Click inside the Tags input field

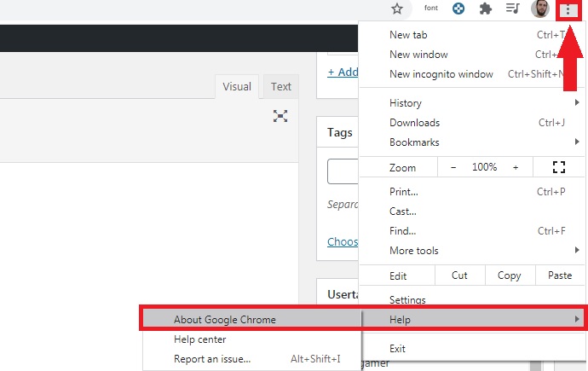point(343,171)
